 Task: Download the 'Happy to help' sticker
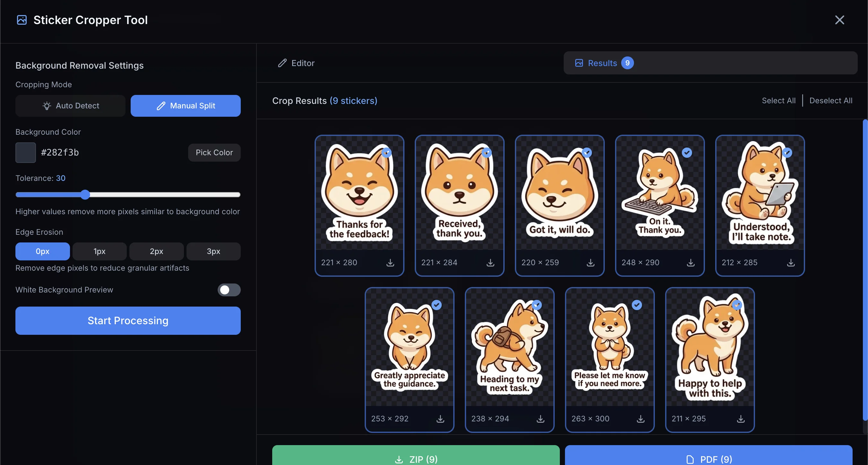[x=741, y=418]
